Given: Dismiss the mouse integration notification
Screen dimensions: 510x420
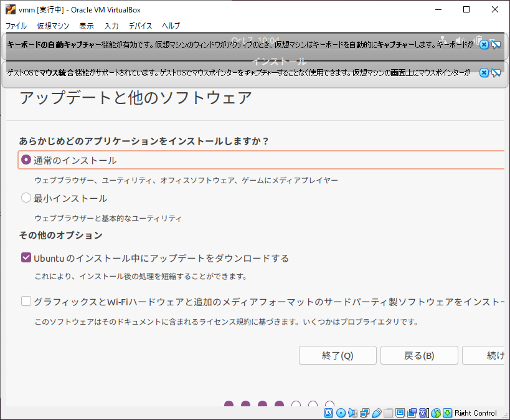Looking at the screenshot, I should (484, 73).
